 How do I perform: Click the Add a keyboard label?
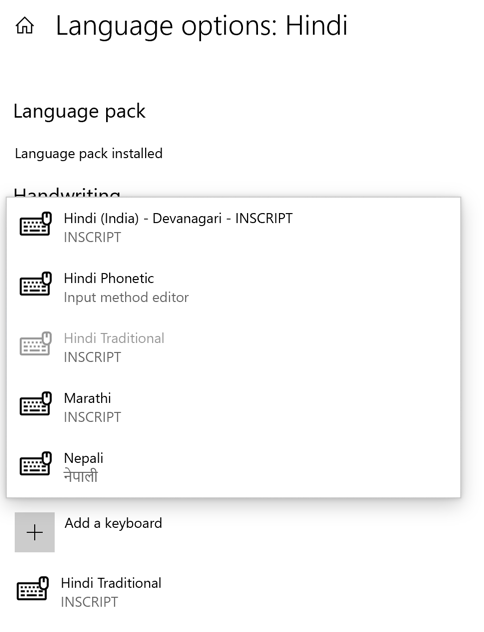pyautogui.click(x=113, y=523)
